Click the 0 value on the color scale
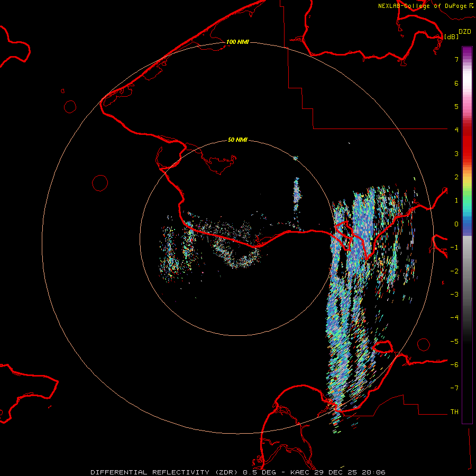Image resolution: width=476 pixels, height=476 pixels. click(456, 224)
